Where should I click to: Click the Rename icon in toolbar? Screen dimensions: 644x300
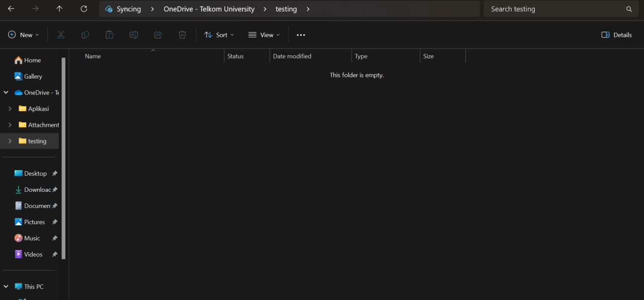133,35
